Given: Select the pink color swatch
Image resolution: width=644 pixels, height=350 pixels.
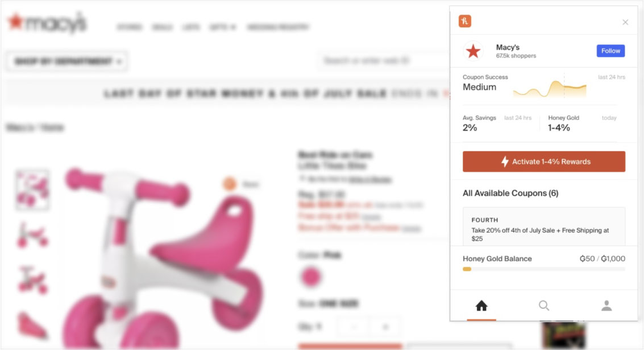Looking at the screenshot, I should click(x=311, y=277).
